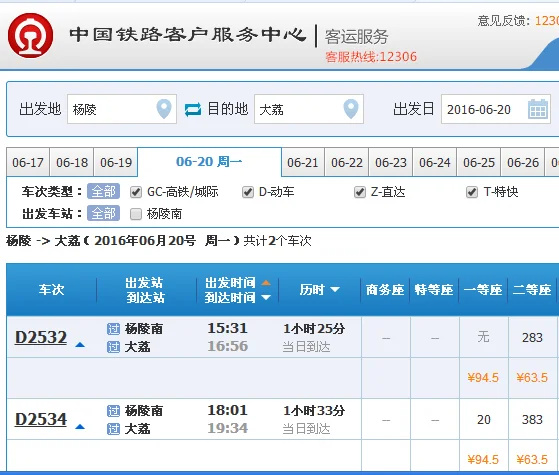
Task: Click the 意见反馈 feedback label
Action: 503,21
